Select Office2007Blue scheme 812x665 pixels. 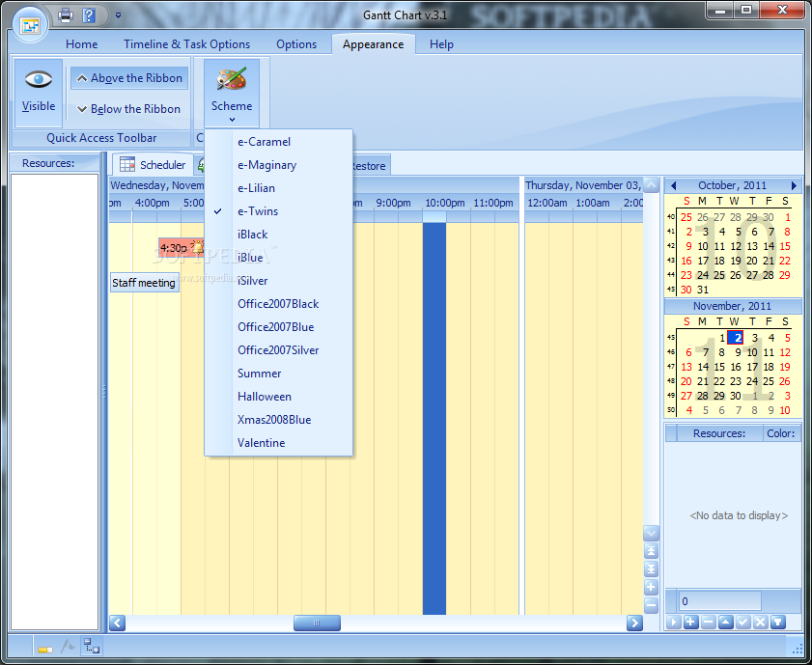279,327
